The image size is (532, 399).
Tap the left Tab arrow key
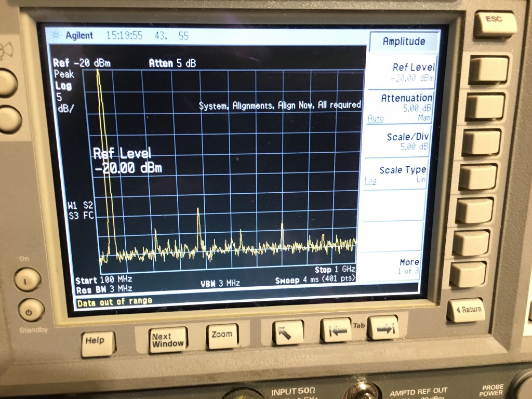336,329
